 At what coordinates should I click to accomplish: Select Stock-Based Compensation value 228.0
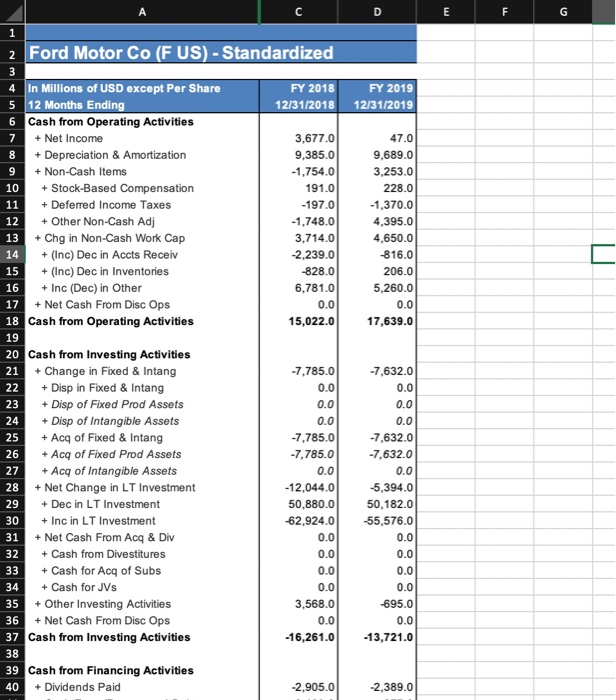[x=377, y=188]
